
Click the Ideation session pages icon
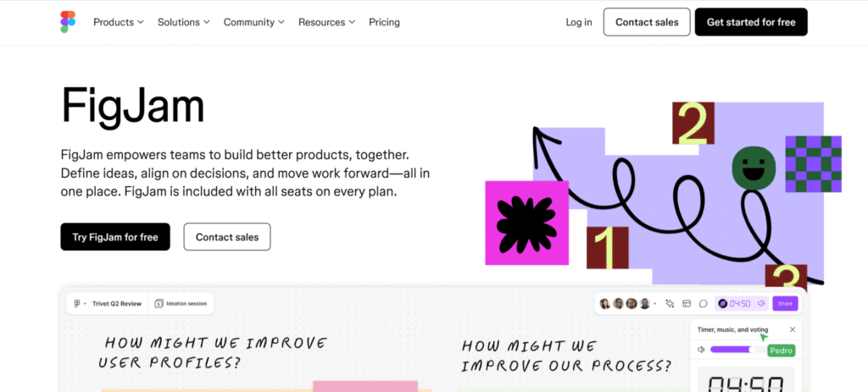[159, 303]
